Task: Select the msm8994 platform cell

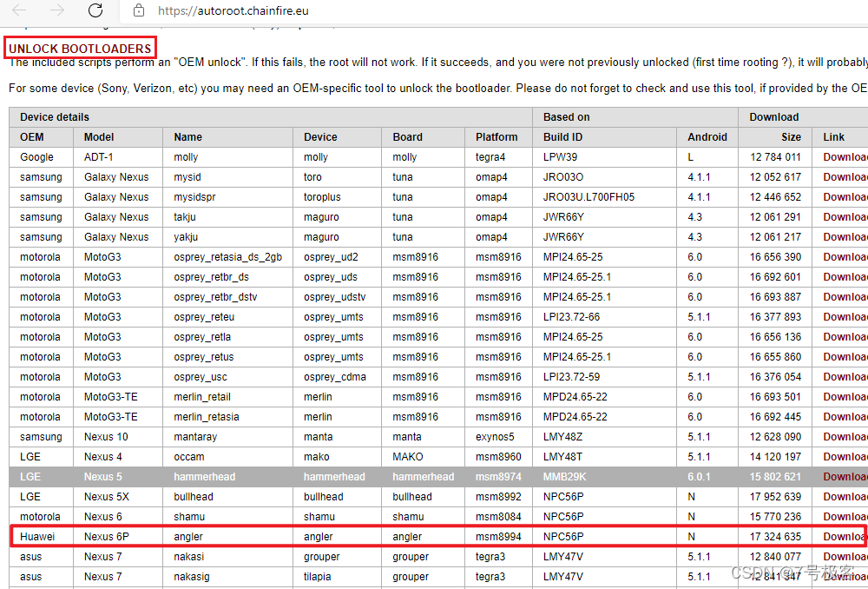Action: 498,536
